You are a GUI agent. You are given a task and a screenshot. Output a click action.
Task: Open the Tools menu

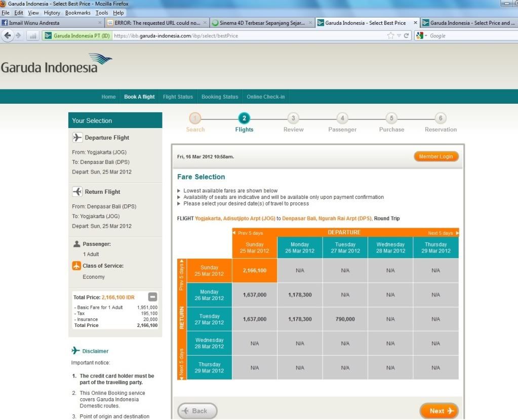click(102, 13)
